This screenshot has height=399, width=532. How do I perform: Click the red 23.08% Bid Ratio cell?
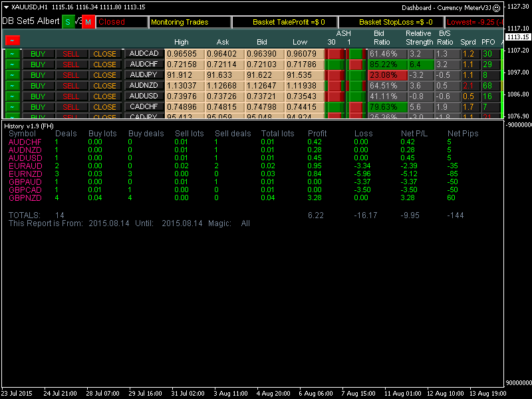click(388, 75)
